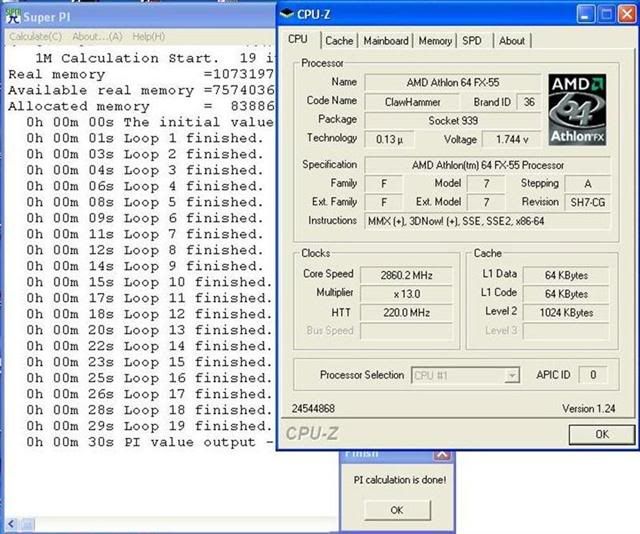Close the CPU-Z window
The width and height of the screenshot is (640, 534).
point(626,14)
